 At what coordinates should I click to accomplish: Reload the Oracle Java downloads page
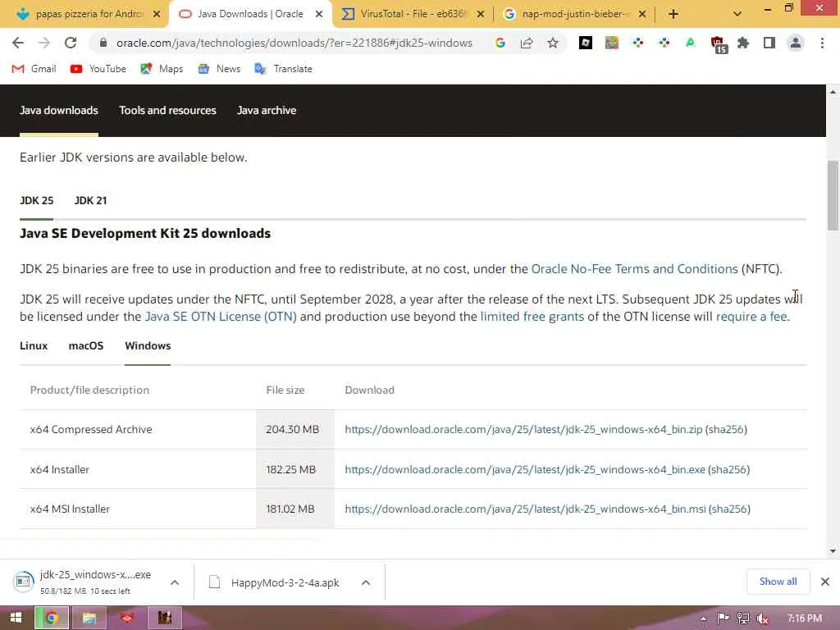71,43
